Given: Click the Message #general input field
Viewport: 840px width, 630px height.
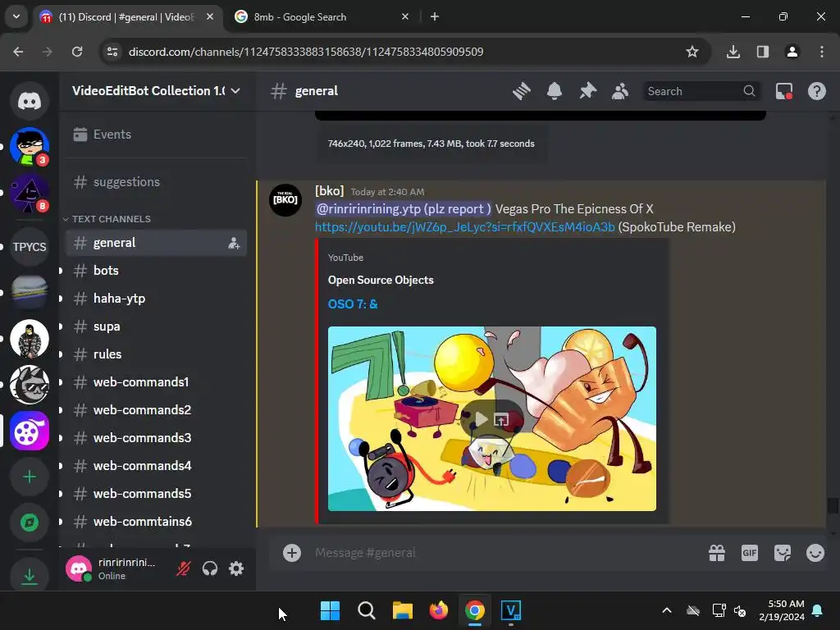Looking at the screenshot, I should tap(504, 553).
